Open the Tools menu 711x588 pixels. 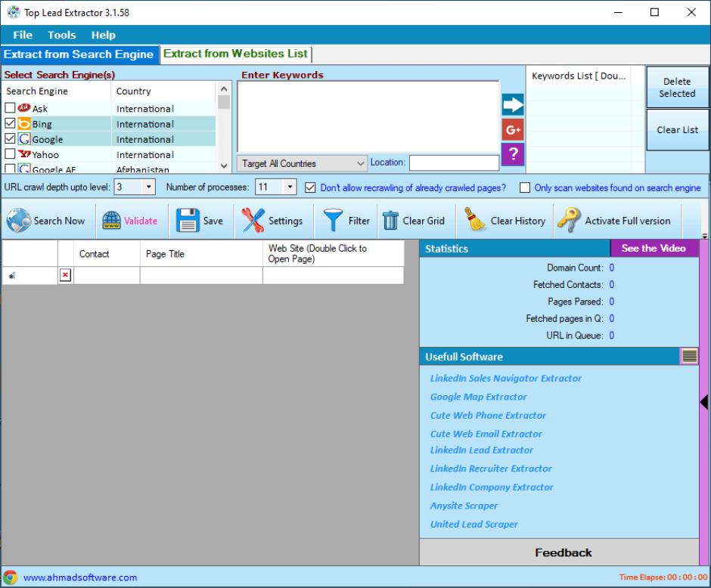tap(62, 35)
